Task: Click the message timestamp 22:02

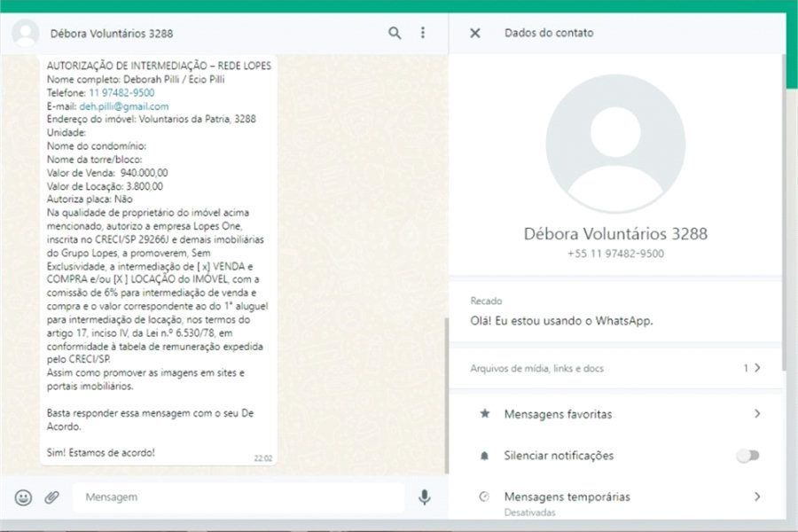Action: 263,458
